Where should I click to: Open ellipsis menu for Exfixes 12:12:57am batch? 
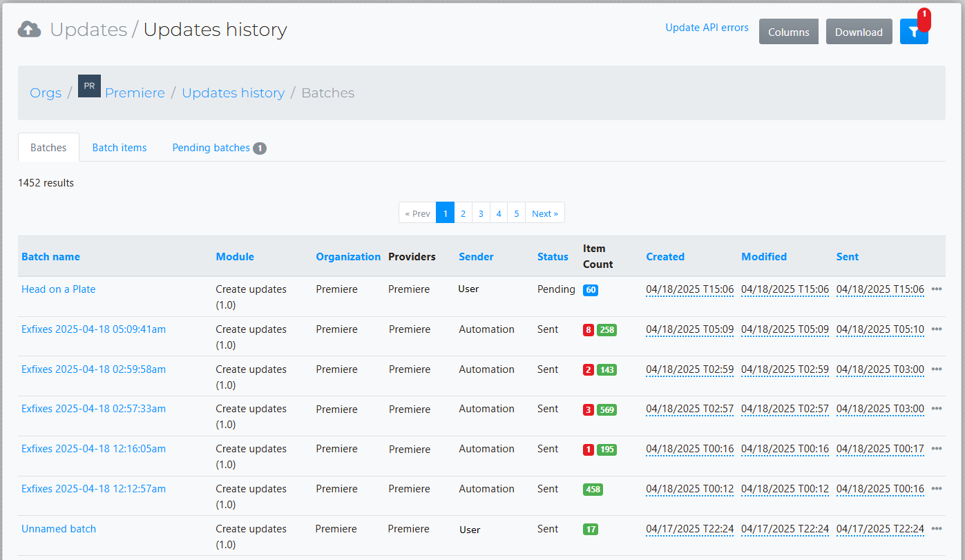click(x=937, y=489)
